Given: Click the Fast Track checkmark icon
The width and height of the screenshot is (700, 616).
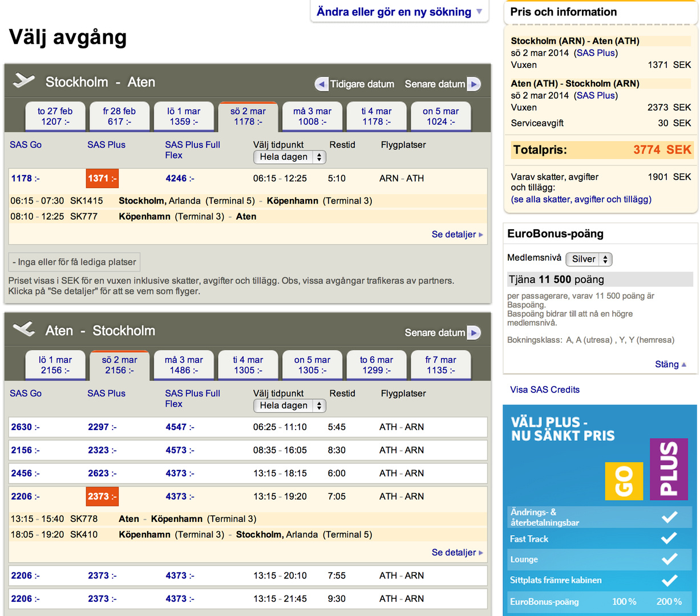Looking at the screenshot, I should (669, 538).
